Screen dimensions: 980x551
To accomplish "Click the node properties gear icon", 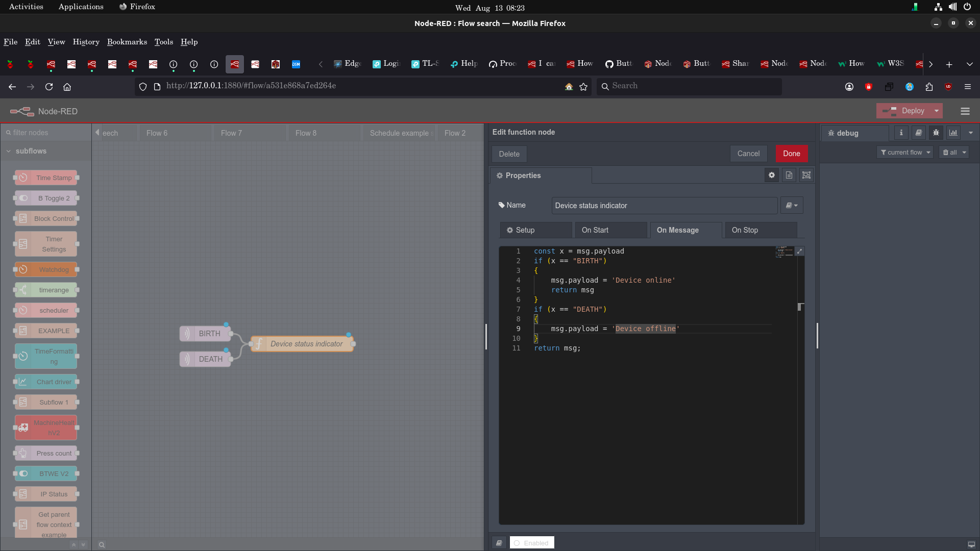I will pos(772,176).
